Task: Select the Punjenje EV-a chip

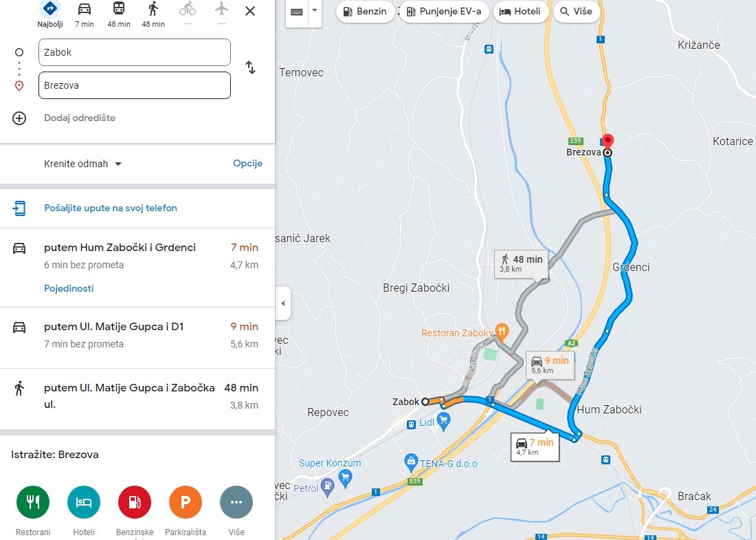Action: pos(444,12)
